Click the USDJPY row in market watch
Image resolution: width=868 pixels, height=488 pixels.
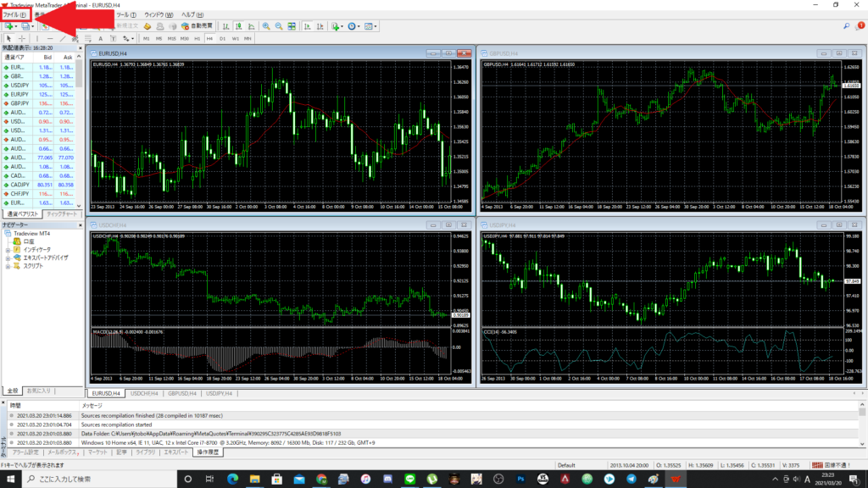[39, 86]
